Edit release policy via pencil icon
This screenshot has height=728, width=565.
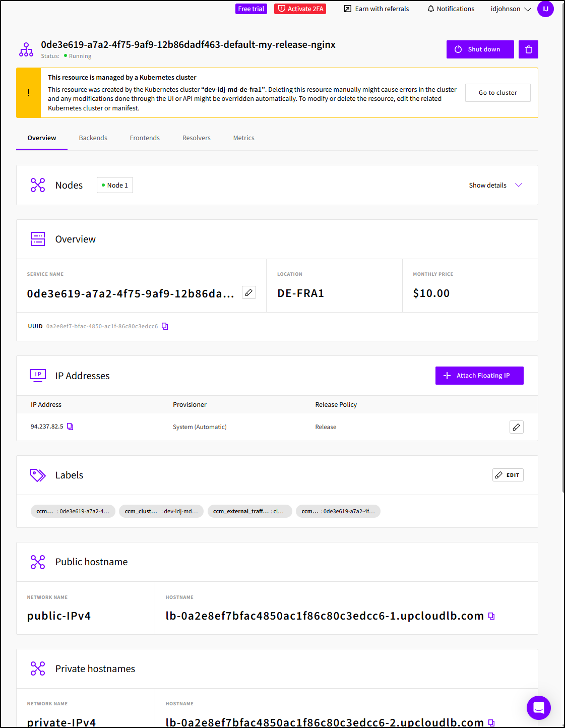point(516,427)
